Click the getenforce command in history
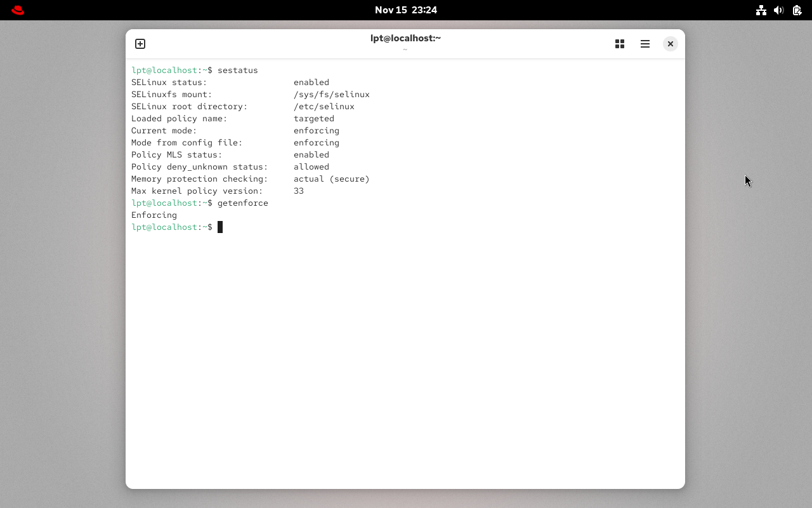The image size is (812, 508). (x=244, y=203)
